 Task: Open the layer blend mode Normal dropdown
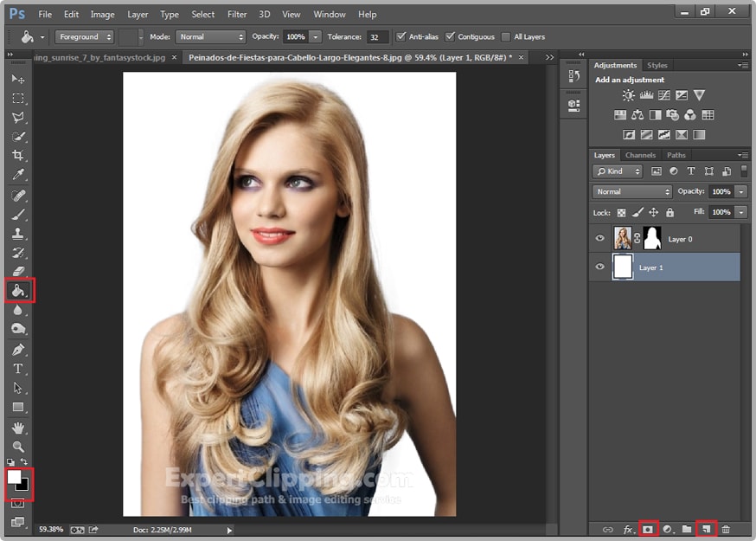coord(631,191)
